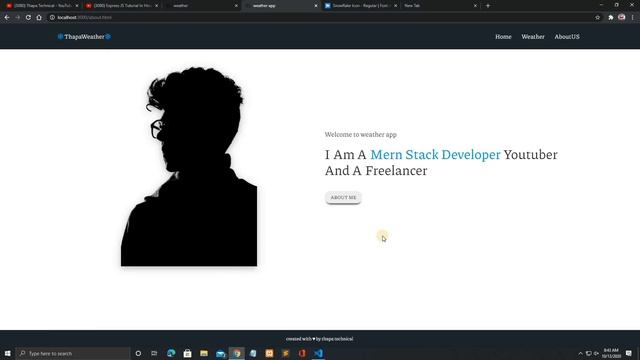Open Cortana circle icon on taskbar
The image size is (640, 360).
[138, 353]
